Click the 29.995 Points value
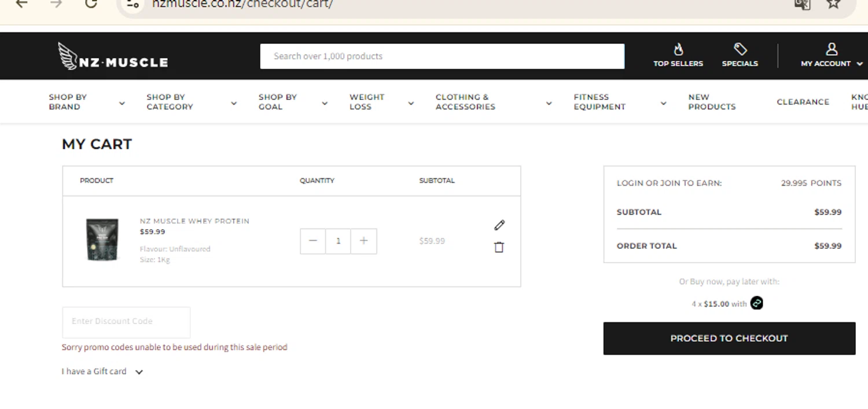868x409 pixels. click(811, 183)
